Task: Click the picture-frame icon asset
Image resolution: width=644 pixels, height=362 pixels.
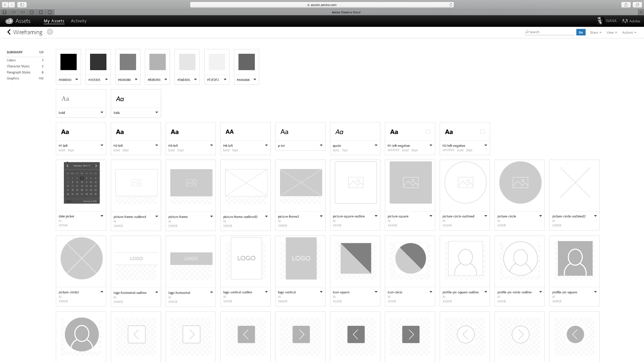Action: (x=191, y=183)
